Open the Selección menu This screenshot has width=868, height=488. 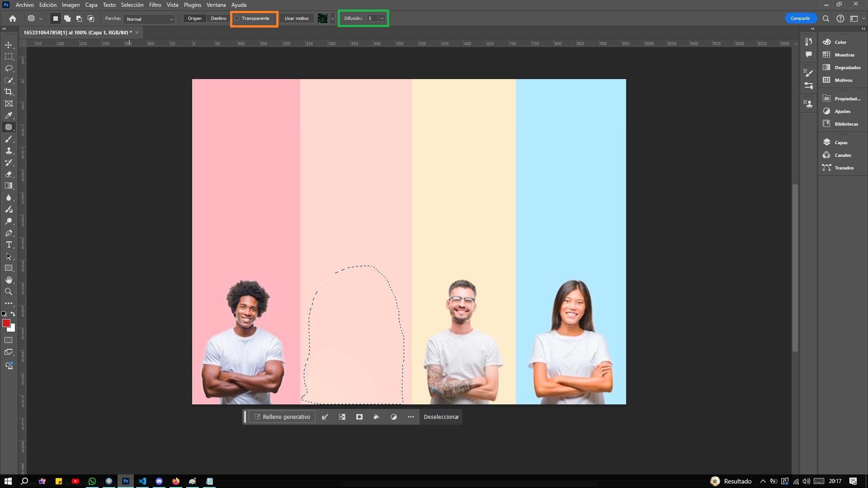[x=132, y=5]
